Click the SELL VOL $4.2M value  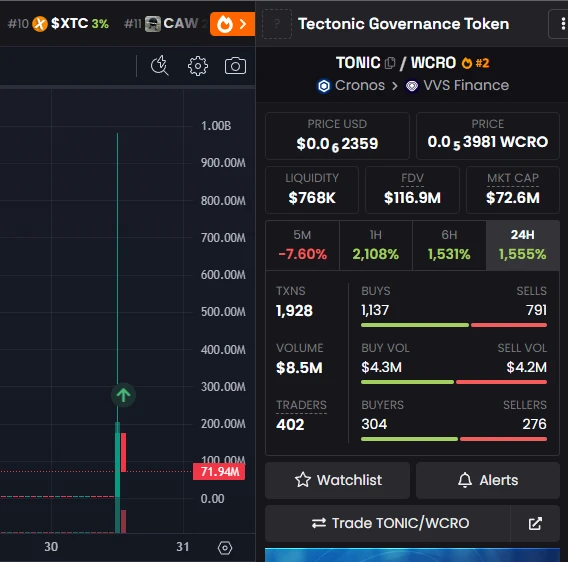click(527, 367)
